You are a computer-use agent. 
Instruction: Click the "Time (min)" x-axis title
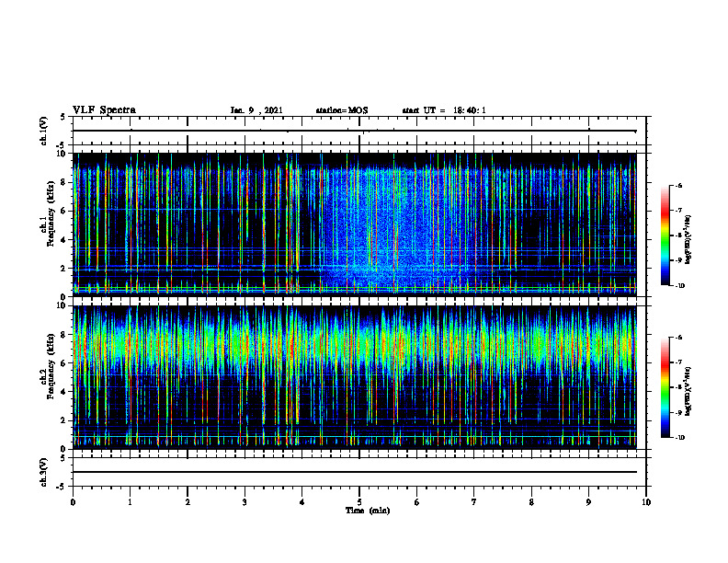(368, 511)
